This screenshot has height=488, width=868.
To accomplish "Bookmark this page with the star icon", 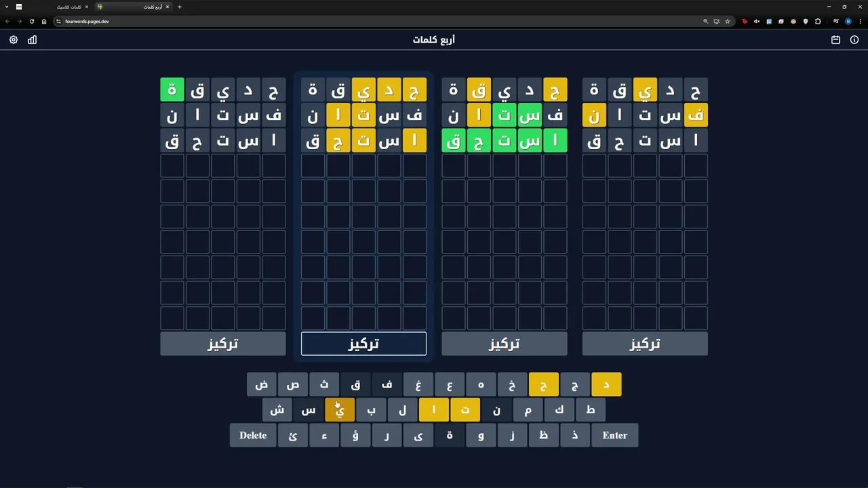I will (728, 21).
